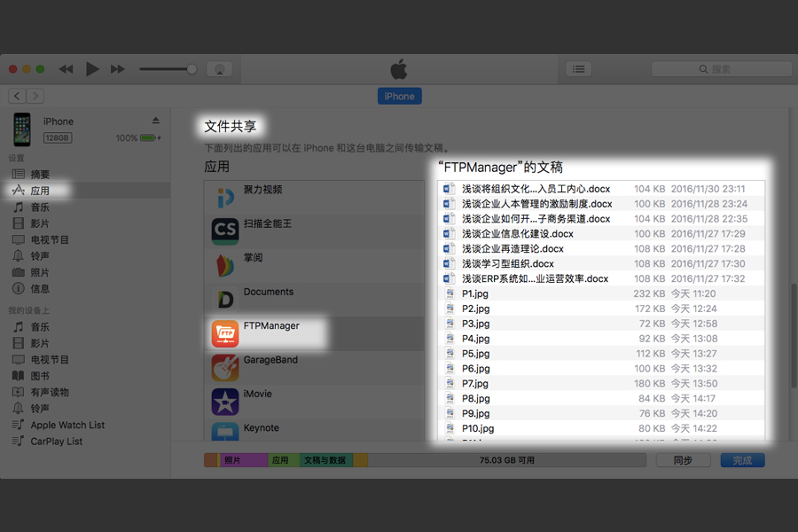
Task: Eject the iPhone using the sidebar eject icon
Action: point(155,120)
